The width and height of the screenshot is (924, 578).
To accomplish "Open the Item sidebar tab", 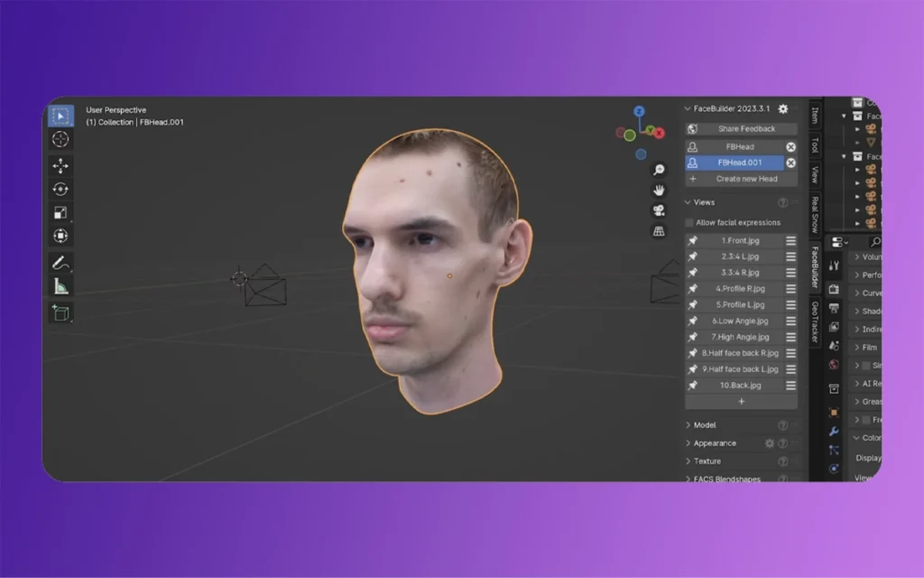I will click(817, 113).
